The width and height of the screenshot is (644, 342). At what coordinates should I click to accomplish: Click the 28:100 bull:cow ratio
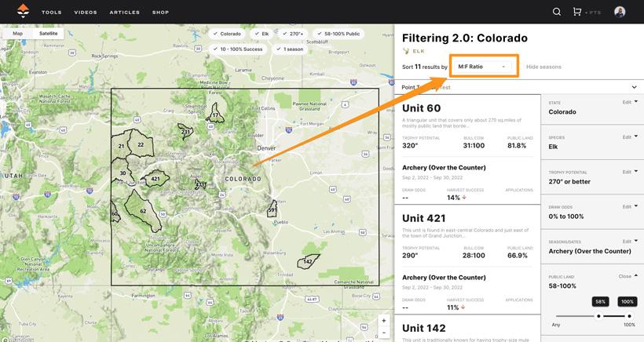coord(474,256)
